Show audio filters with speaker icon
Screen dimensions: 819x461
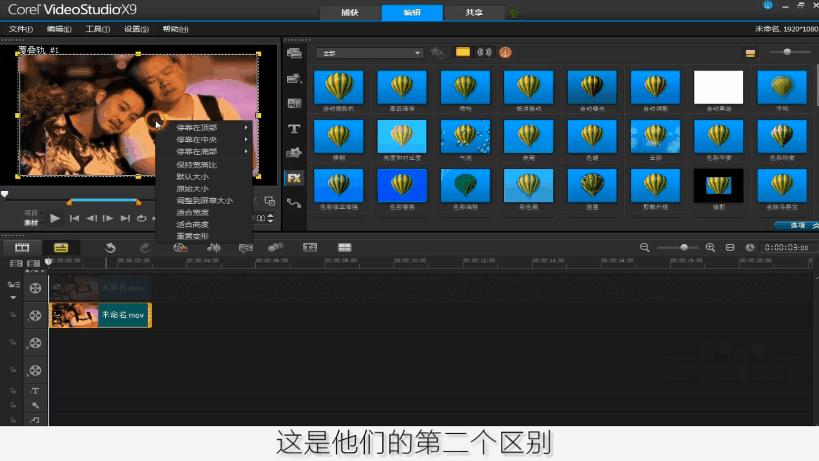pyautogui.click(x=484, y=52)
